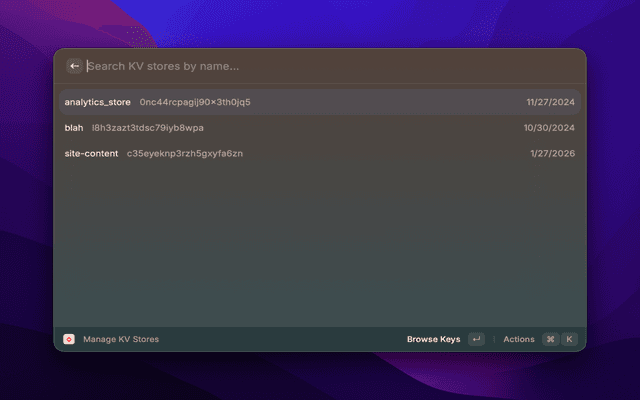
Task: Click the Command key symbol icon
Action: click(550, 339)
